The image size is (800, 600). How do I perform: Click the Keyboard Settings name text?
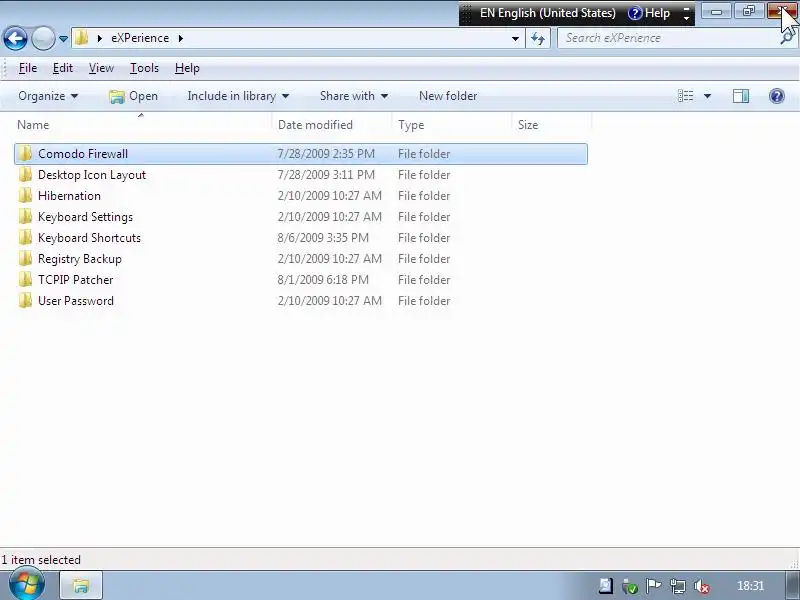pos(85,217)
